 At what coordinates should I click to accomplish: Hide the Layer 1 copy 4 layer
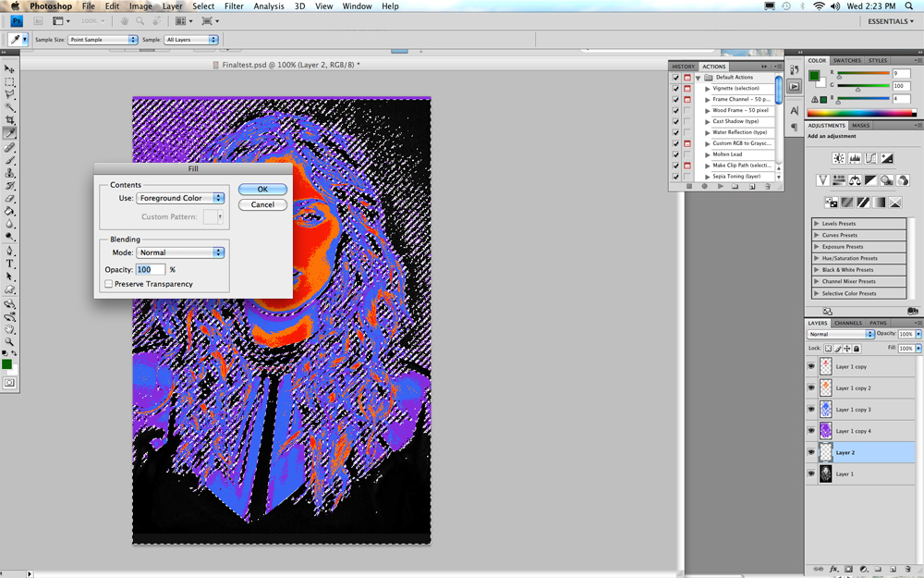[x=811, y=431]
